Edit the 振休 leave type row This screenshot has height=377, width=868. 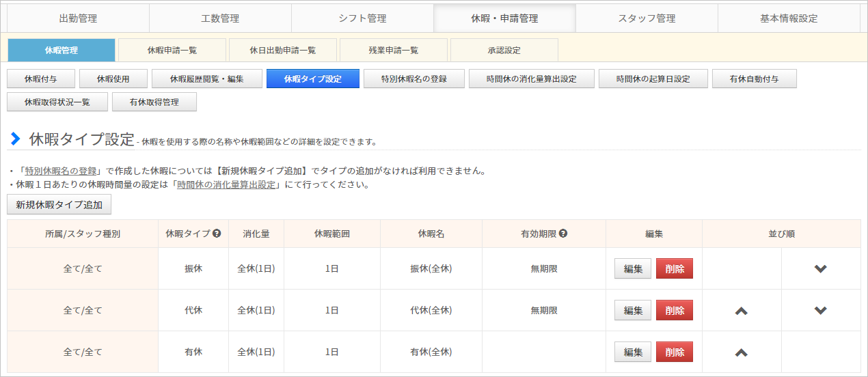[633, 269]
